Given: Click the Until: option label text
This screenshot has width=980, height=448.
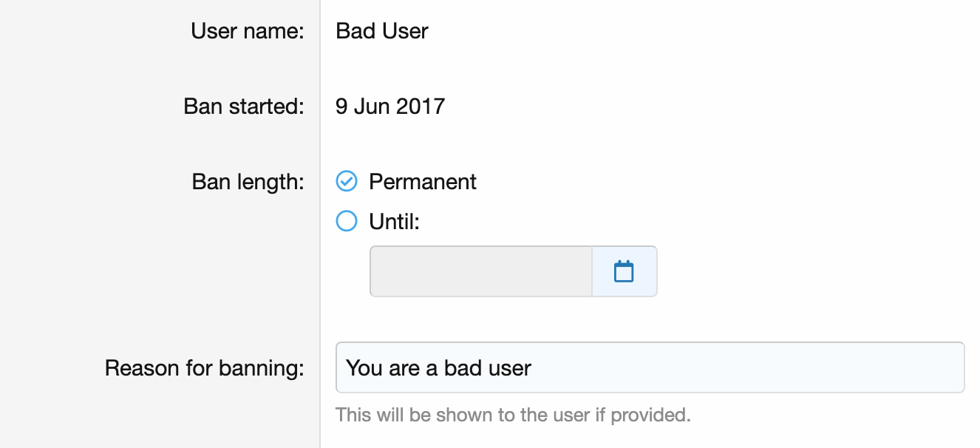Looking at the screenshot, I should (x=394, y=221).
